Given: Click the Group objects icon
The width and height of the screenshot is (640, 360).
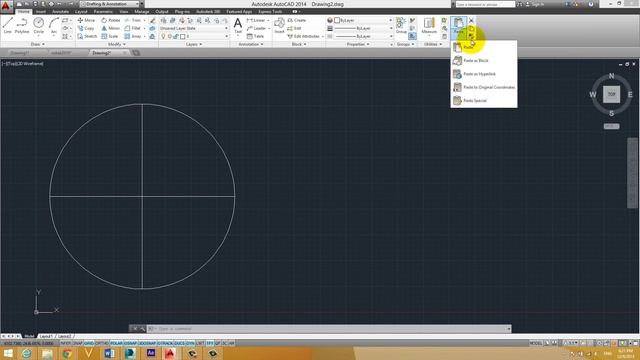Looking at the screenshot, I should pyautogui.click(x=401, y=25).
